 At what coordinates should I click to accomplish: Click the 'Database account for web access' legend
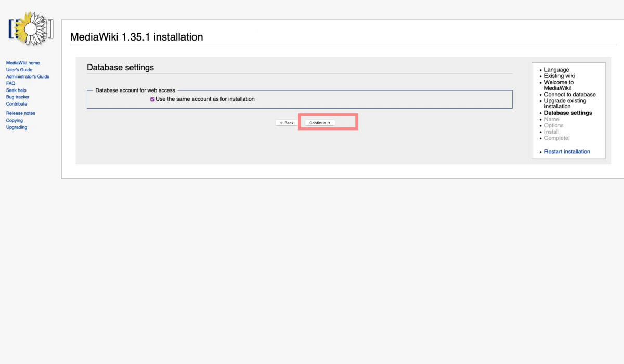(x=135, y=90)
